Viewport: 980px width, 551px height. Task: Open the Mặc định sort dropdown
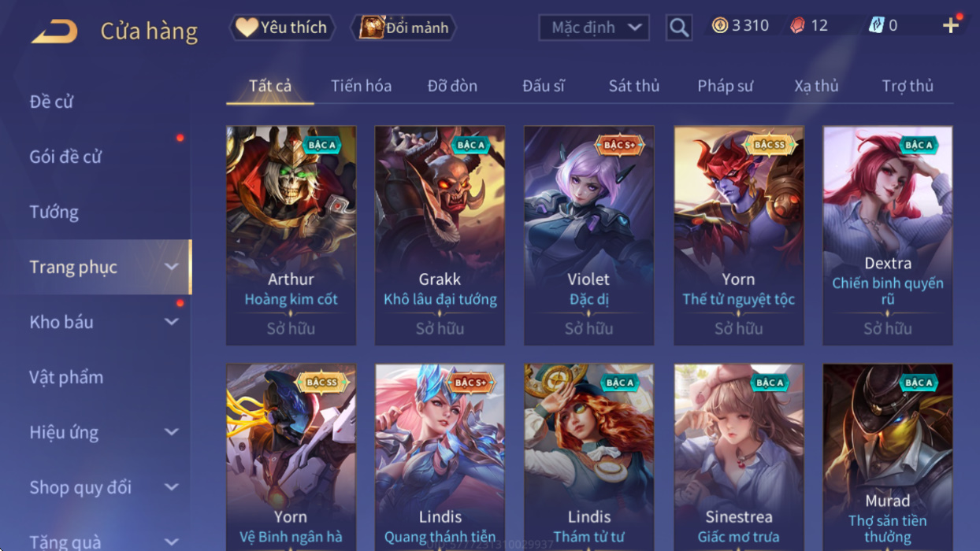594,28
